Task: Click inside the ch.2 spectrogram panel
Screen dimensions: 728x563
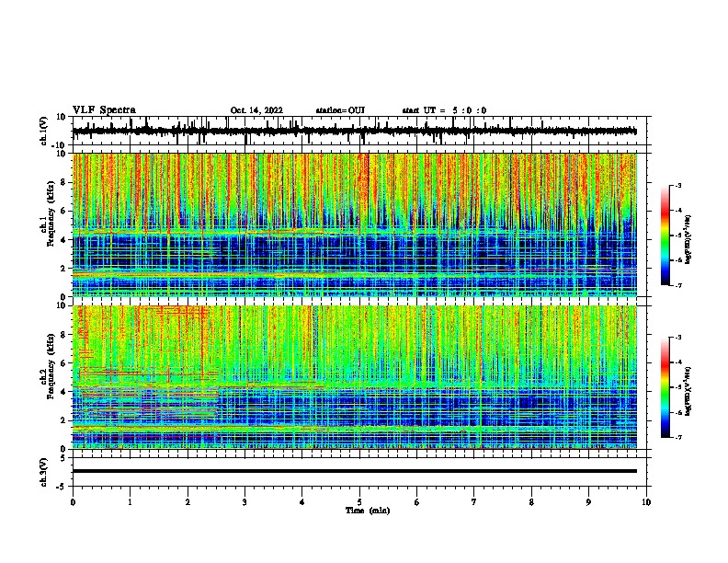Action: click(x=354, y=377)
